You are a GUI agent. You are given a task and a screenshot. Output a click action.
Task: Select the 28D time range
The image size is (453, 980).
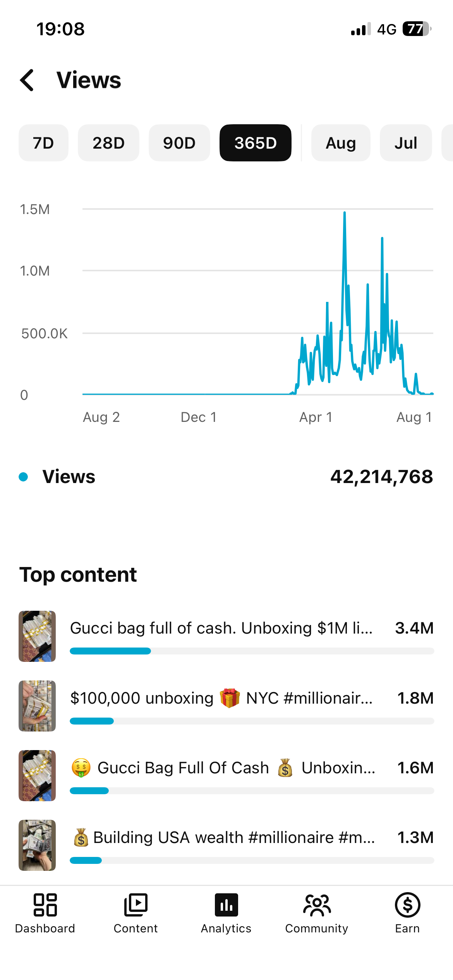108,143
